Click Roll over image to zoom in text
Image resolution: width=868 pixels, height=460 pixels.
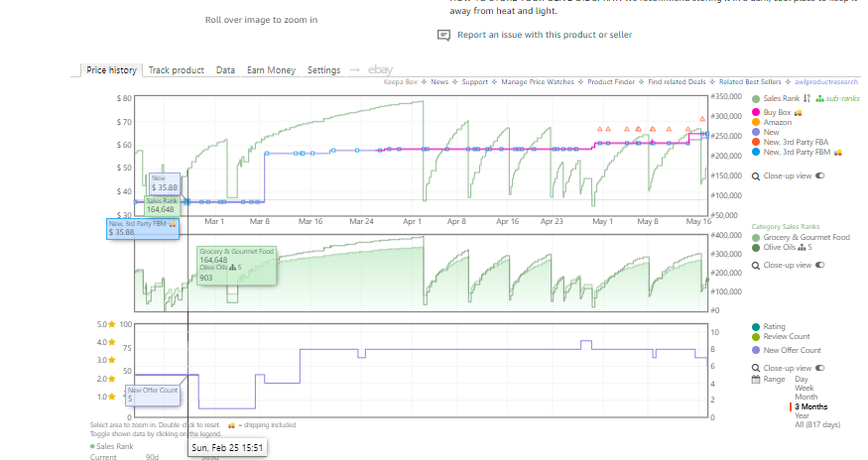(261, 20)
